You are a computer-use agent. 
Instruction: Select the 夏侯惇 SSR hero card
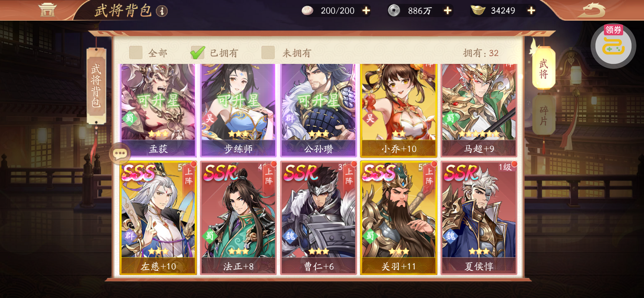479,218
